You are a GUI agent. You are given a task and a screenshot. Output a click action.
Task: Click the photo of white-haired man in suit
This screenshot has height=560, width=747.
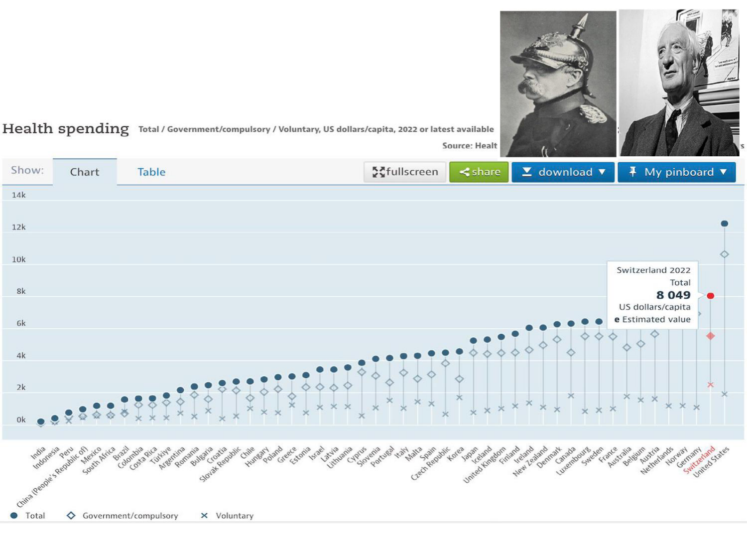tap(678, 84)
